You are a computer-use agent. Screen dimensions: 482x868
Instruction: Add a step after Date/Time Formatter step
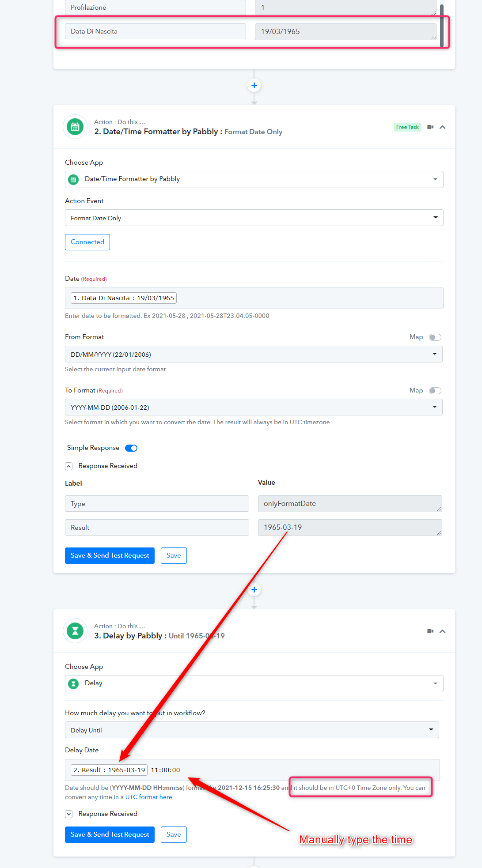(254, 589)
